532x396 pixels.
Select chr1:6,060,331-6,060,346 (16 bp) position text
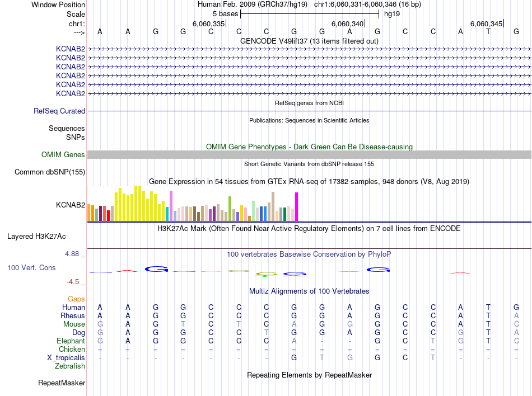click(x=367, y=4)
